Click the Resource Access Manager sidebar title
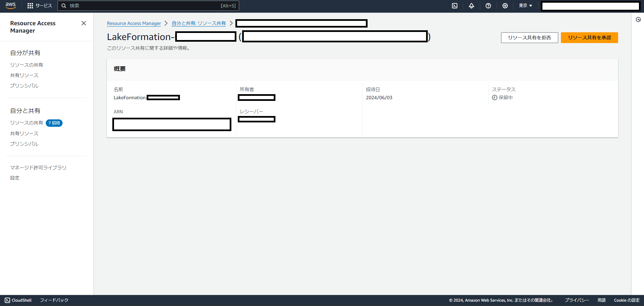Image resolution: width=644 pixels, height=306 pixels. 33,27
